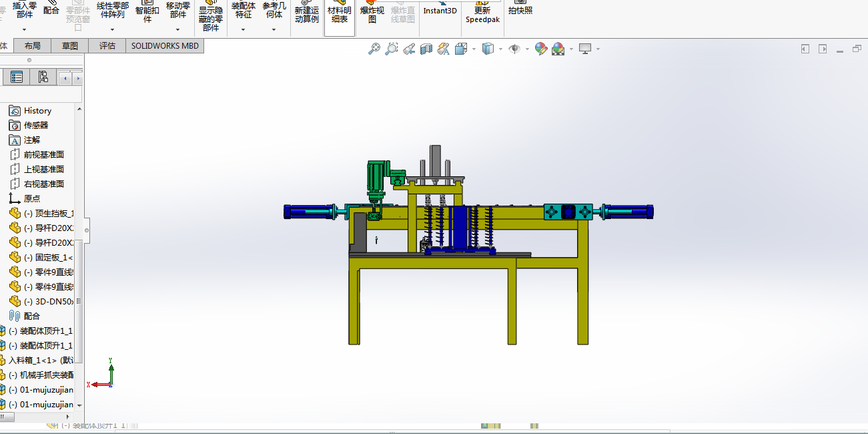Image resolution: width=868 pixels, height=434 pixels.
Task: Click the Zoom to Fit icon
Action: tap(374, 49)
